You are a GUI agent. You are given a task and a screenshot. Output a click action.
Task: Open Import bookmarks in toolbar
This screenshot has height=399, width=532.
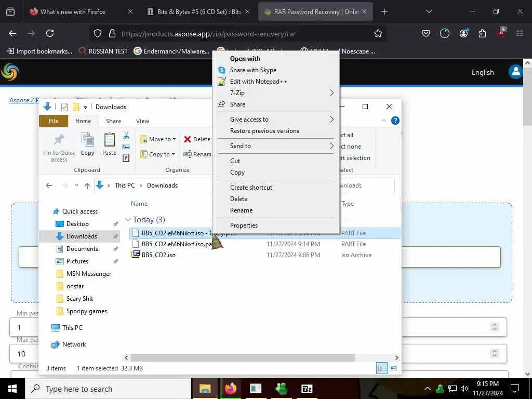tap(39, 51)
